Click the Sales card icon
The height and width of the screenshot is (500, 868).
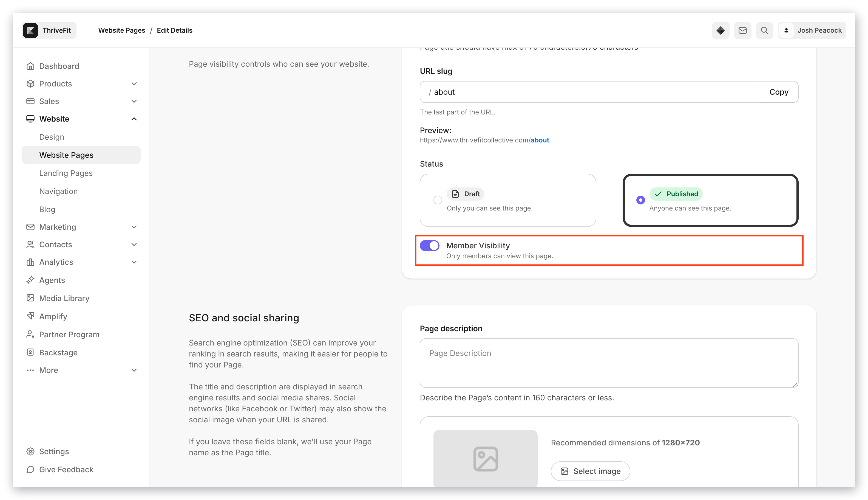[x=30, y=101]
